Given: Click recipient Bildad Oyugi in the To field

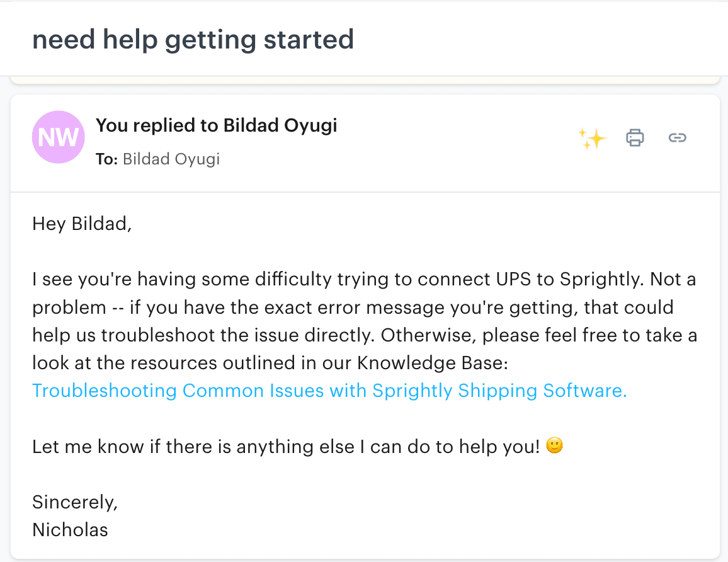Looking at the screenshot, I should pos(171,159).
